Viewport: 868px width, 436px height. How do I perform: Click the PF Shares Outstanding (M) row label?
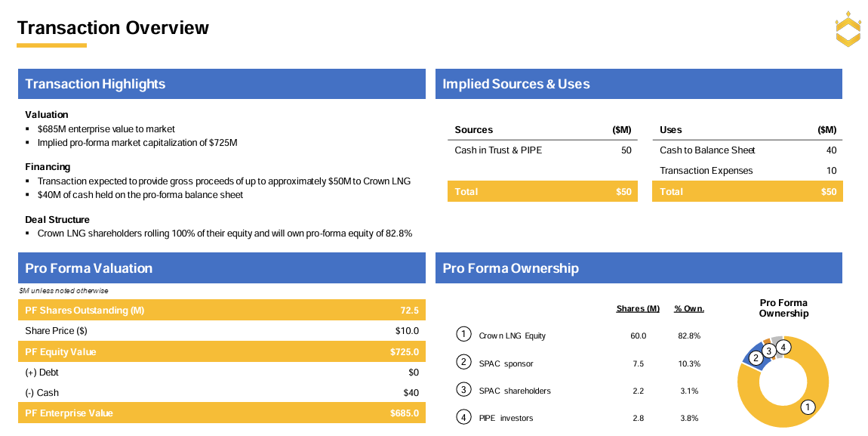coord(85,311)
